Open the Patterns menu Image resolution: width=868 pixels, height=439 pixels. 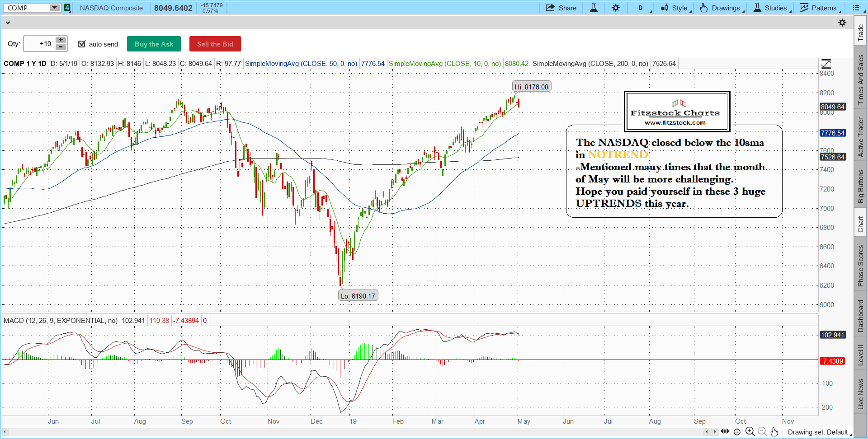click(x=820, y=8)
